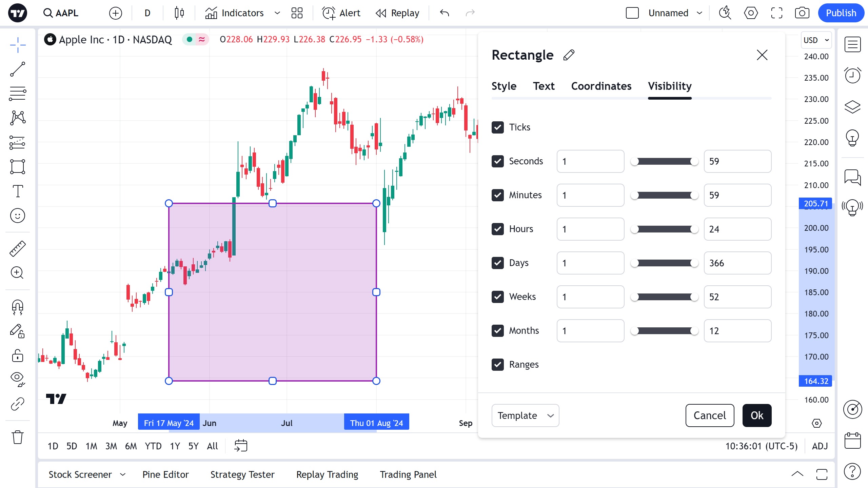Switch to the Coordinates tab
This screenshot has width=868, height=488.
tap(601, 86)
